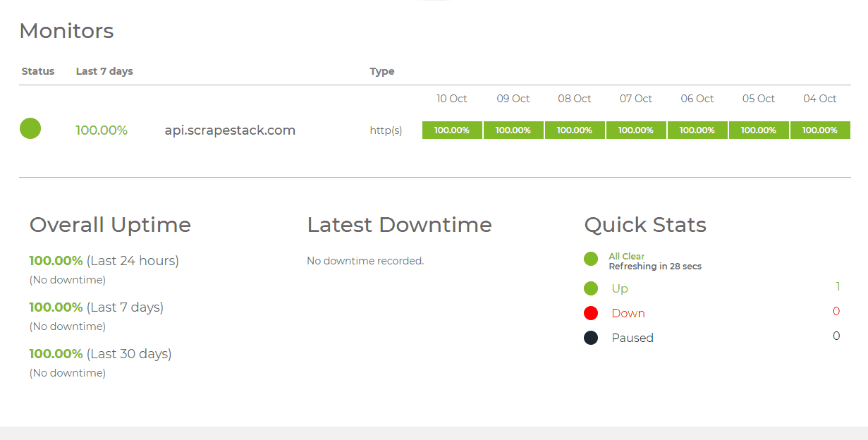Click the 10 Oct uptime bar

tap(452, 130)
